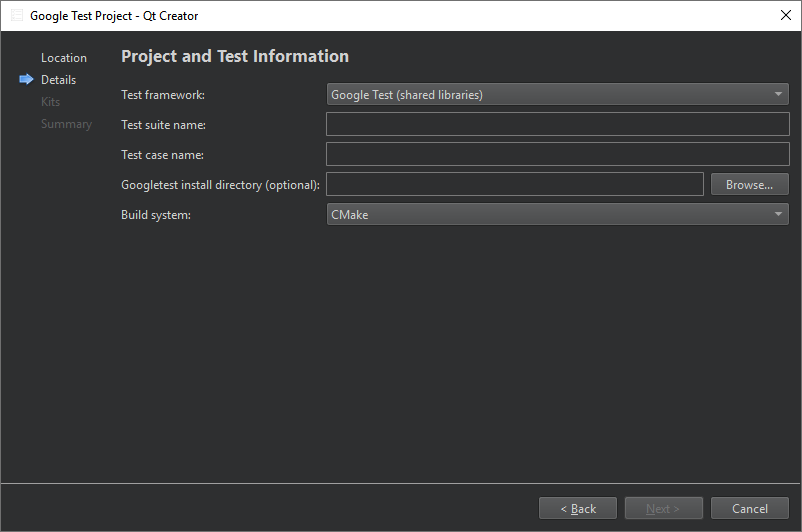Click the Next button
802x532 pixels.
pyautogui.click(x=664, y=508)
